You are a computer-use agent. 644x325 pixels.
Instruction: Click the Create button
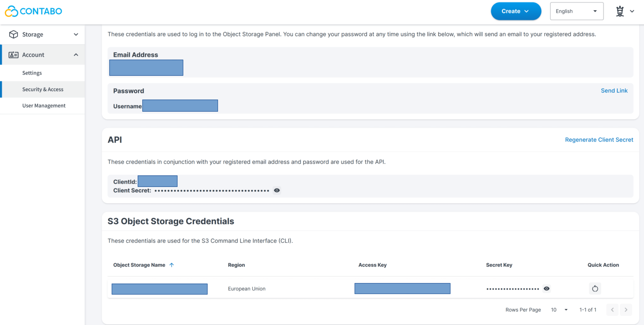click(516, 11)
